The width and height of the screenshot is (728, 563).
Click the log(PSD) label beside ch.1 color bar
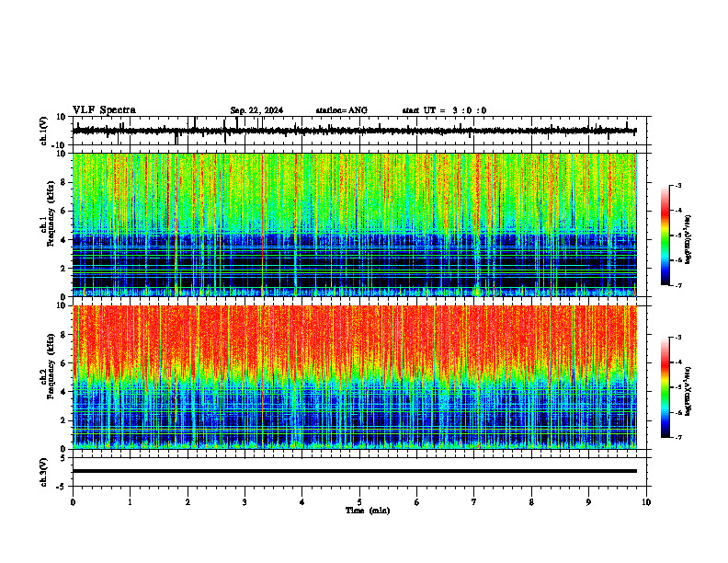(x=688, y=239)
